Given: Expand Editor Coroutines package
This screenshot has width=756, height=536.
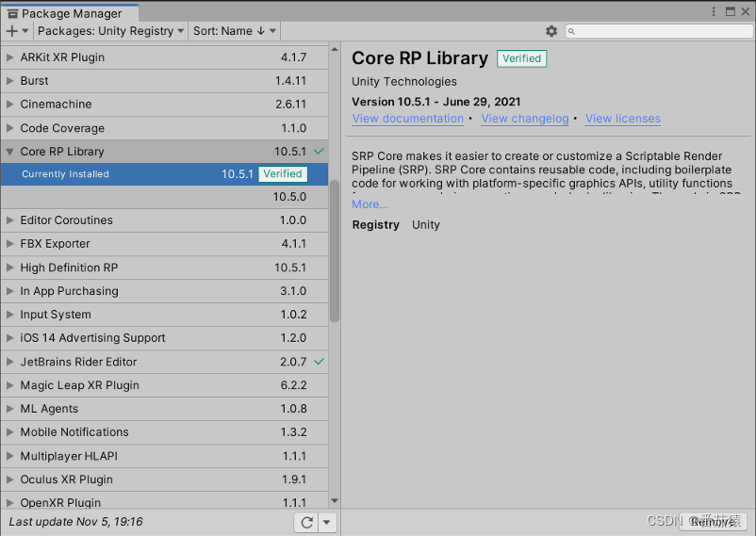Looking at the screenshot, I should point(10,220).
